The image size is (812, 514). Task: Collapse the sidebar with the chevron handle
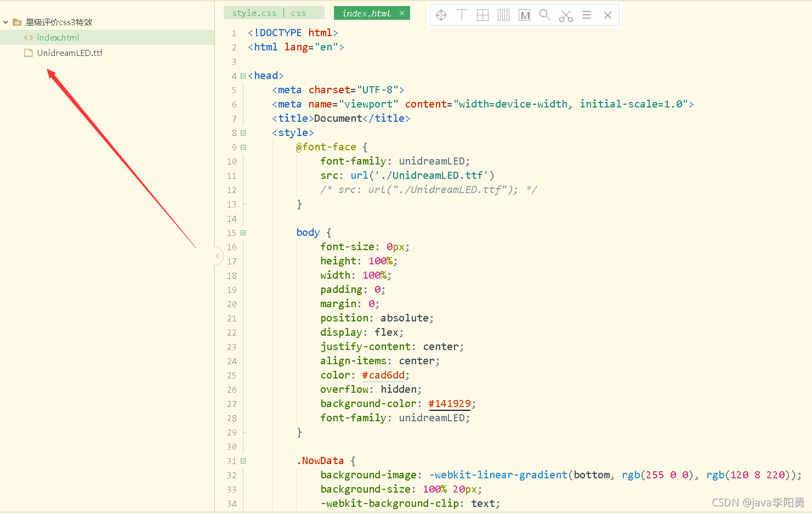217,256
